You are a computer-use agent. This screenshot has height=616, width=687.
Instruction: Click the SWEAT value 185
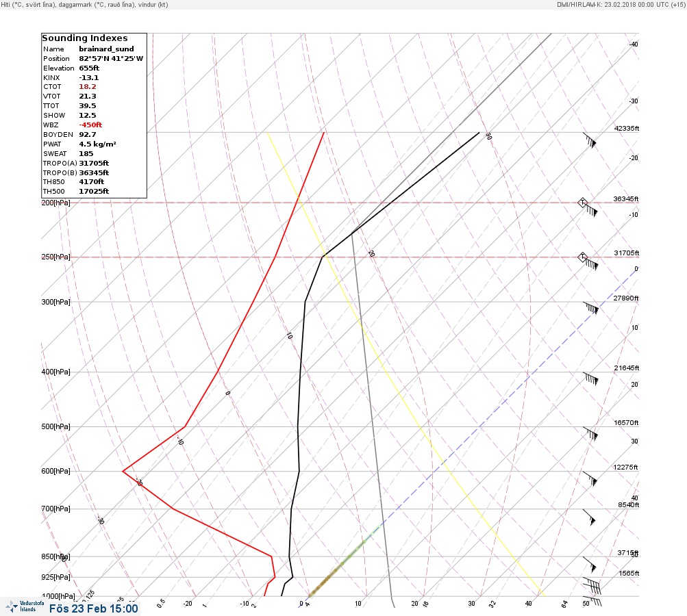86,154
